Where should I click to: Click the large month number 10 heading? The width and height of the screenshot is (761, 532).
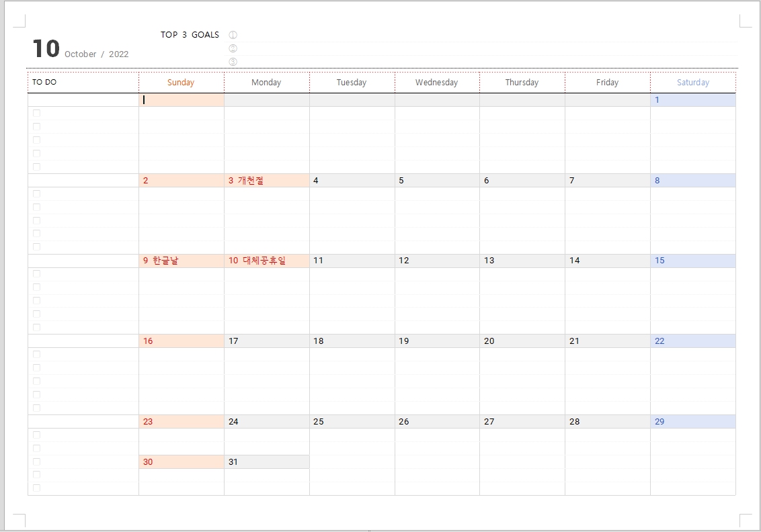pyautogui.click(x=46, y=49)
